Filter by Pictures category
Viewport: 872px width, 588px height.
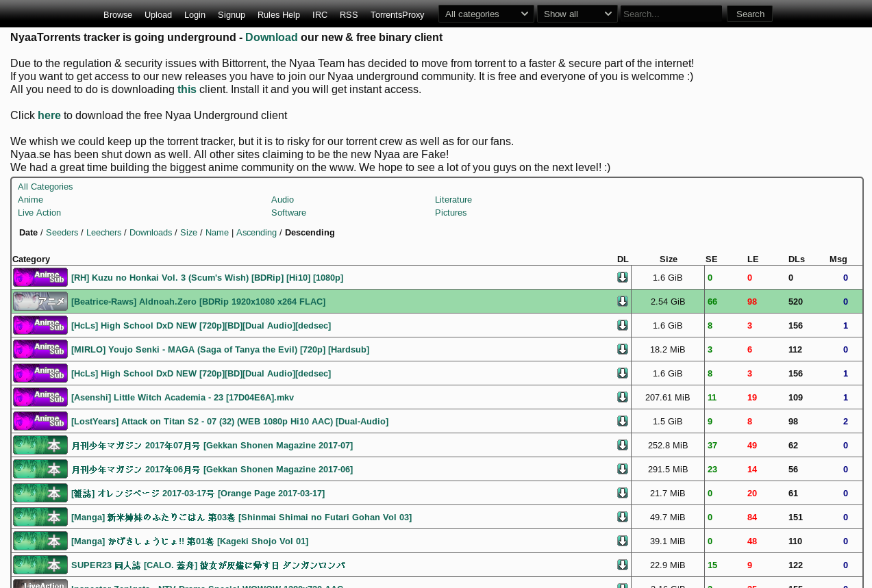pyautogui.click(x=451, y=213)
